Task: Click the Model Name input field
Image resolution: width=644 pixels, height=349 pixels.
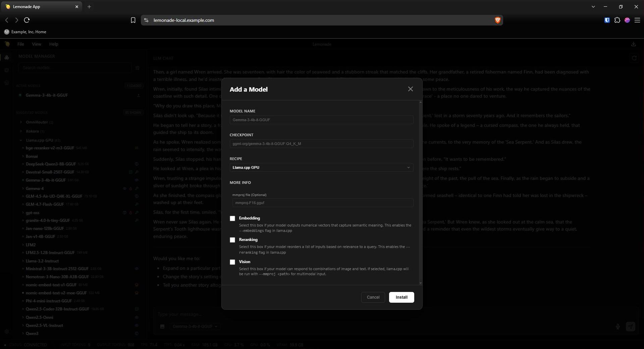Action: click(x=321, y=120)
